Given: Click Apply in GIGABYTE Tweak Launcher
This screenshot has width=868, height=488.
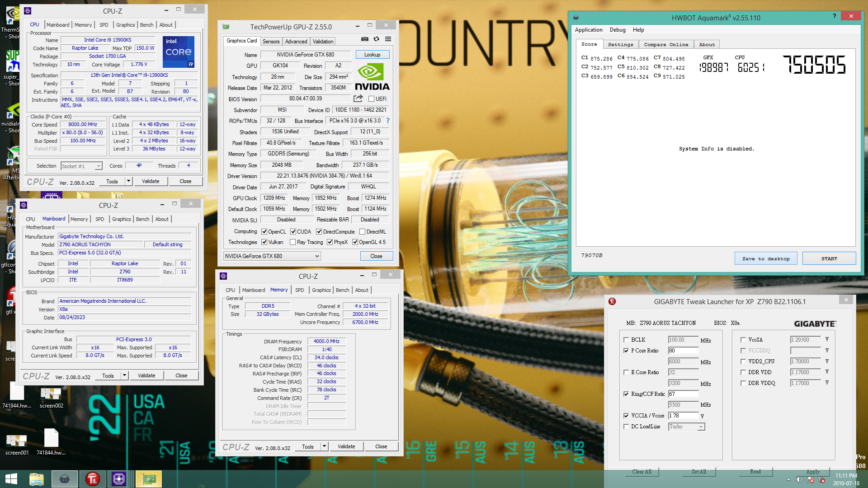Looking at the screenshot, I should point(813,471).
